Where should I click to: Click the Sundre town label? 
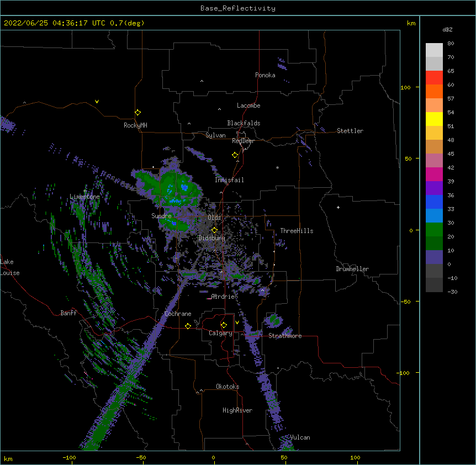tap(161, 216)
